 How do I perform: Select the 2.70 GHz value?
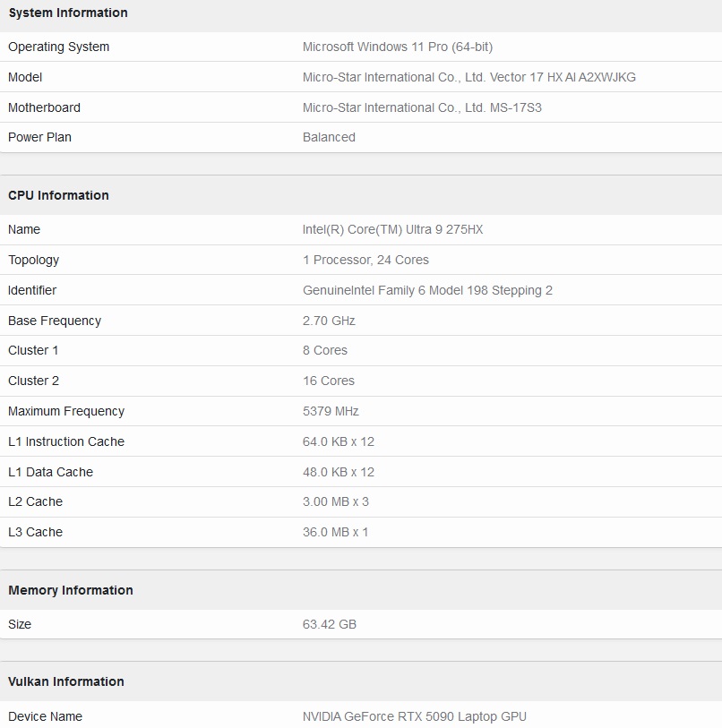329,321
